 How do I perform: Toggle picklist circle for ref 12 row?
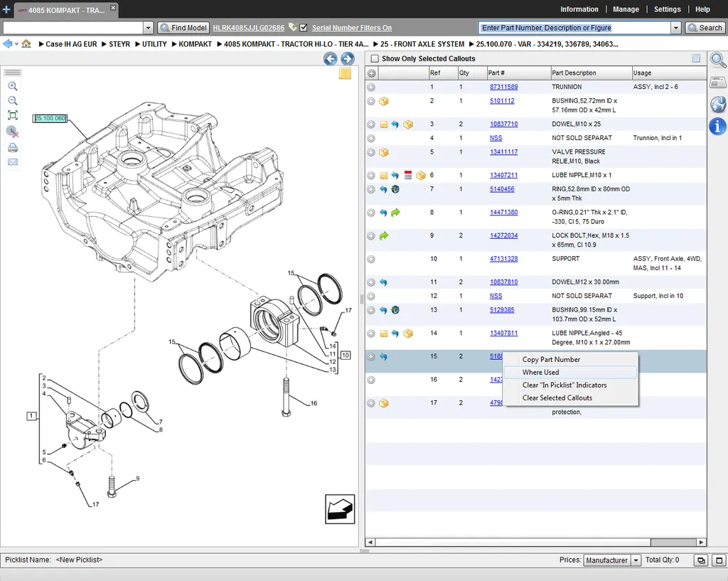(x=371, y=297)
